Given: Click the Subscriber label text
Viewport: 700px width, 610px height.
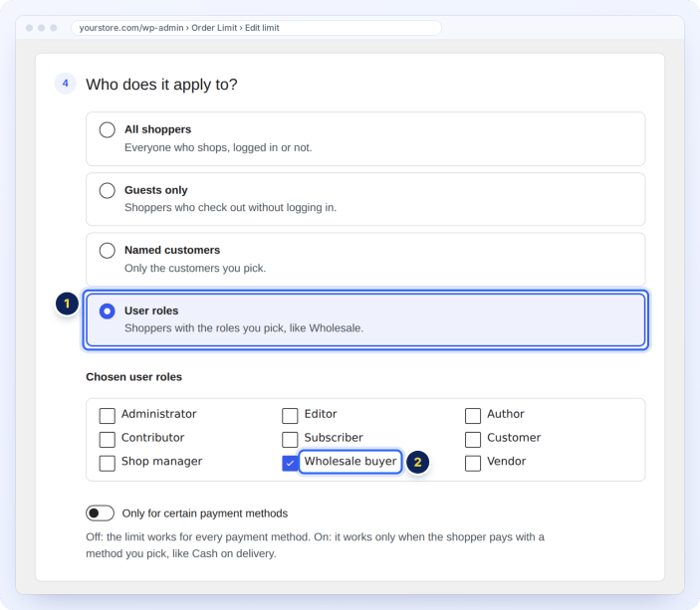Looking at the screenshot, I should (x=334, y=438).
